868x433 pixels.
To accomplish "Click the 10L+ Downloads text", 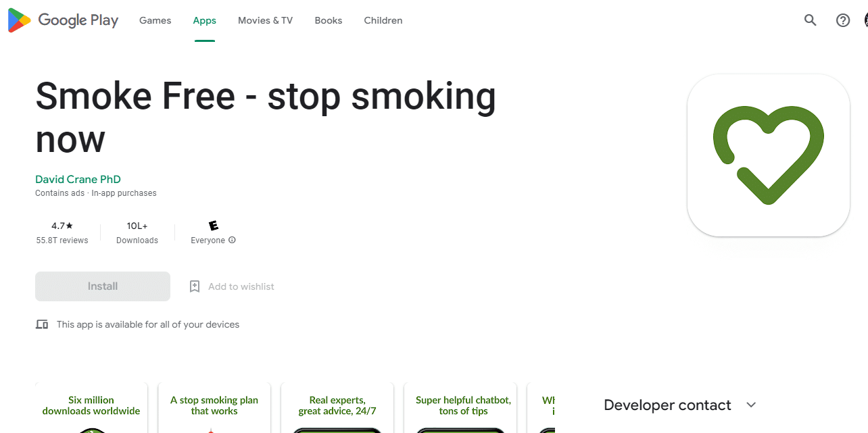I will tap(137, 232).
